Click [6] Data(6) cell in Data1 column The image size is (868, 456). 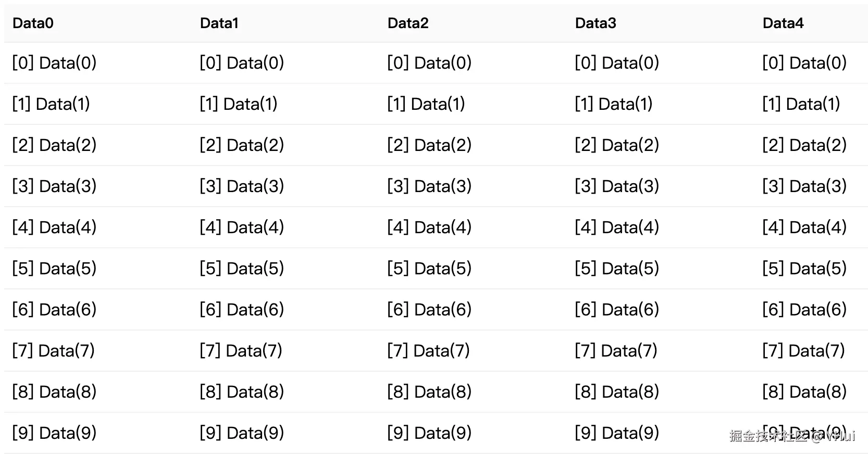[x=242, y=310]
